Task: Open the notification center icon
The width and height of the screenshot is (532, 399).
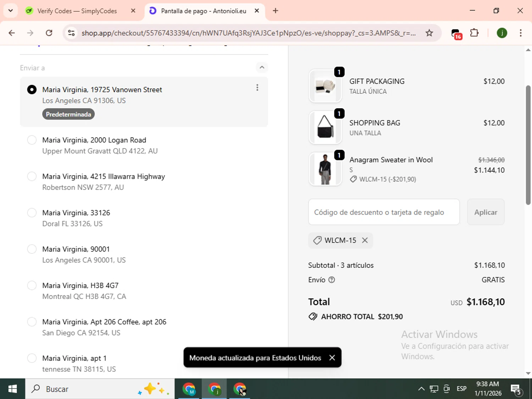Action: 516,389
